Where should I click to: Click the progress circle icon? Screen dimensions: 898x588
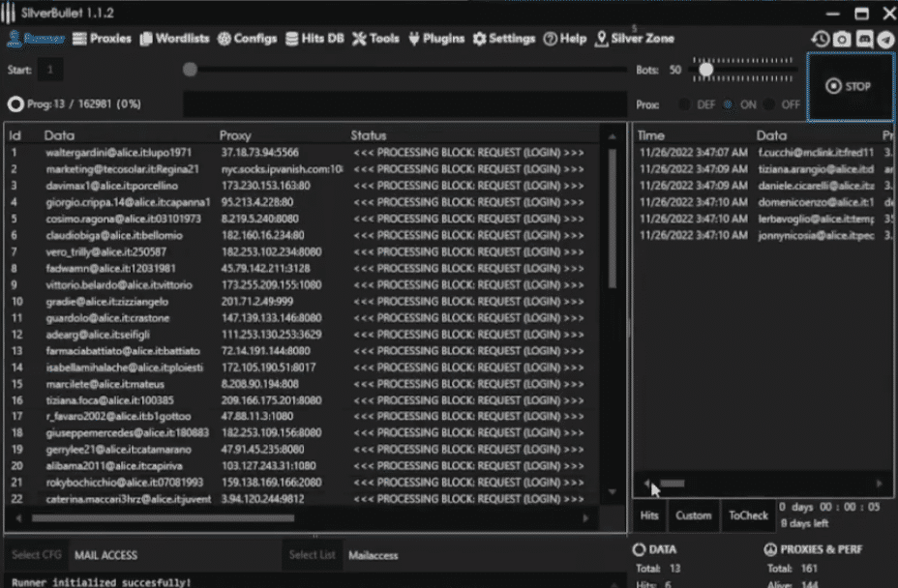tap(15, 104)
